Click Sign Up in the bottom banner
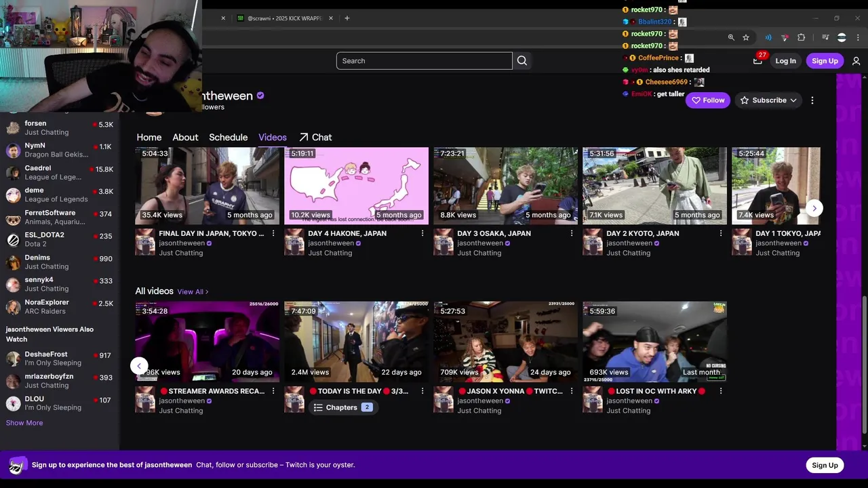Image resolution: width=868 pixels, height=488 pixels. [x=825, y=465]
